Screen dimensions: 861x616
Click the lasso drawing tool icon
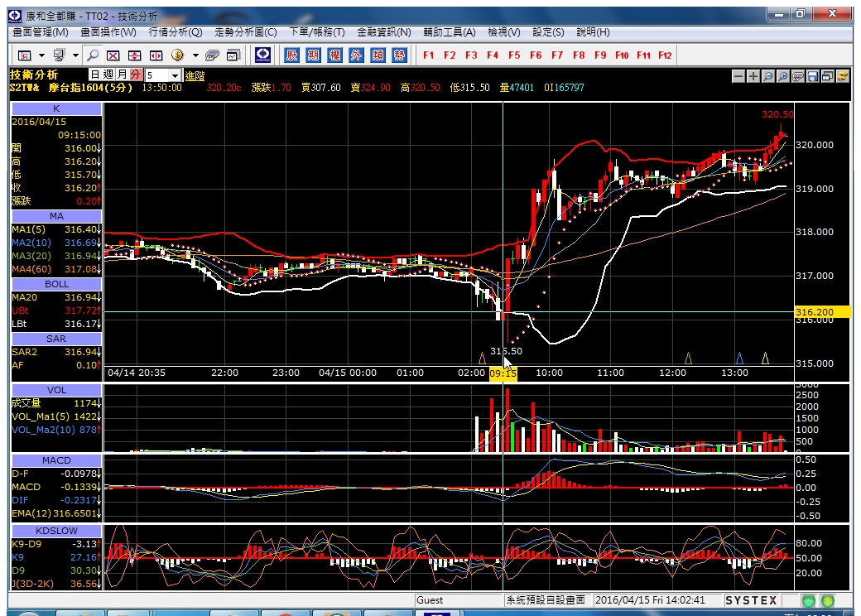pos(798,76)
